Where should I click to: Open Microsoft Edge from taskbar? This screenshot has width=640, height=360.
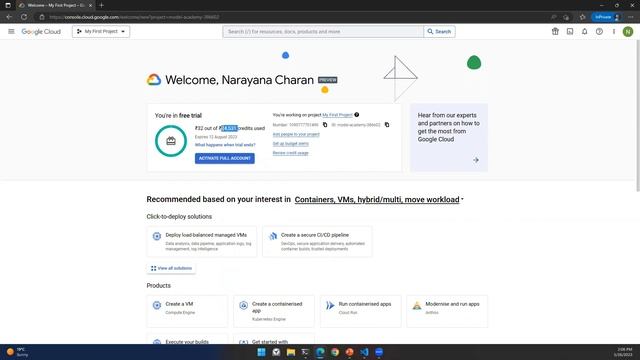coord(320,352)
